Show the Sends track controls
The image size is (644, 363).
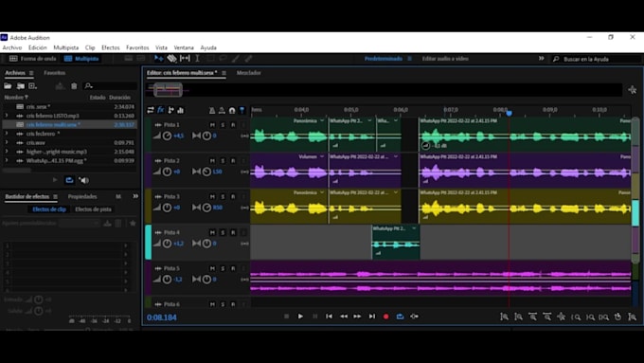tap(170, 110)
